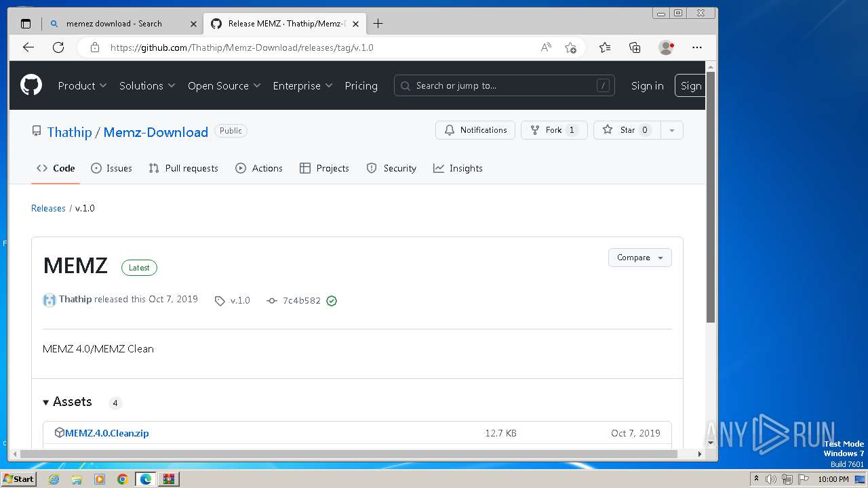Go back with browser back arrow
The width and height of the screenshot is (868, 488).
pos(28,47)
